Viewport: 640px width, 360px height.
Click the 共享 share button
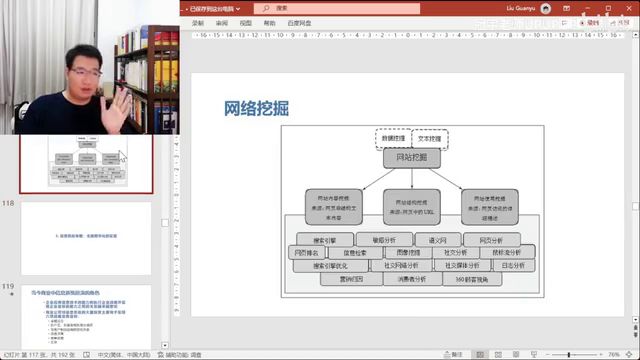(x=620, y=23)
